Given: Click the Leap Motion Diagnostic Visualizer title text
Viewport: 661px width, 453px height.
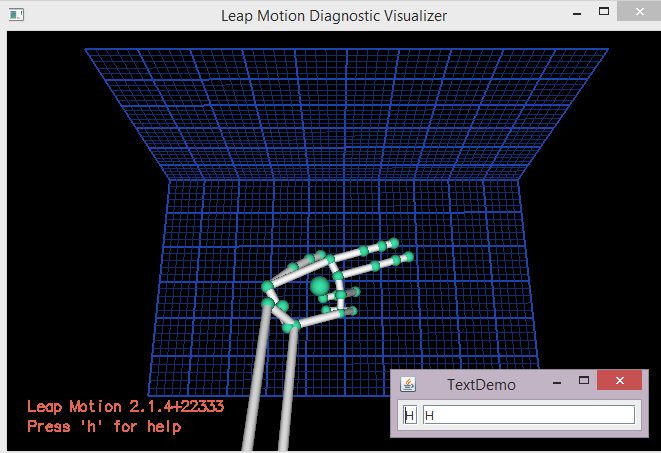Looking at the screenshot, I should (x=334, y=16).
